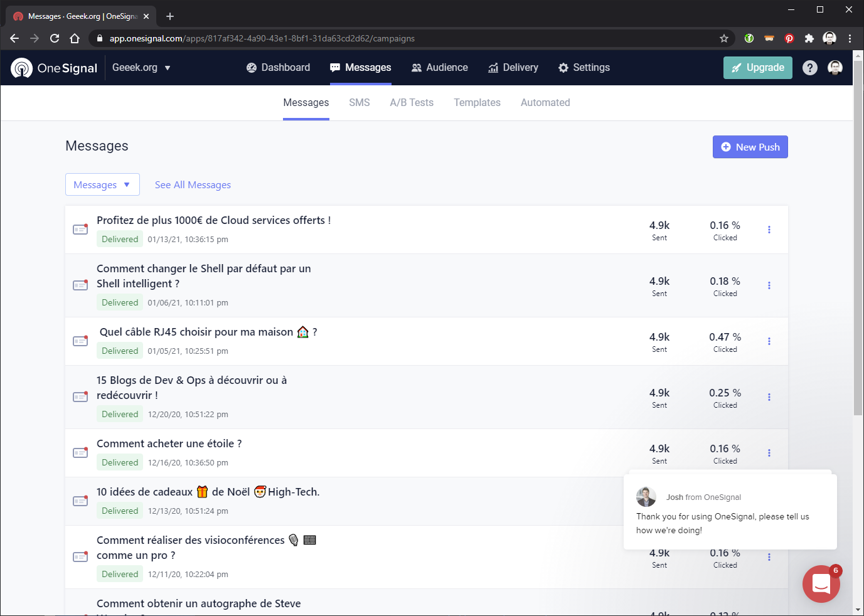Open the Dashboard navigation item
This screenshot has width=864, height=616.
pyautogui.click(x=278, y=68)
